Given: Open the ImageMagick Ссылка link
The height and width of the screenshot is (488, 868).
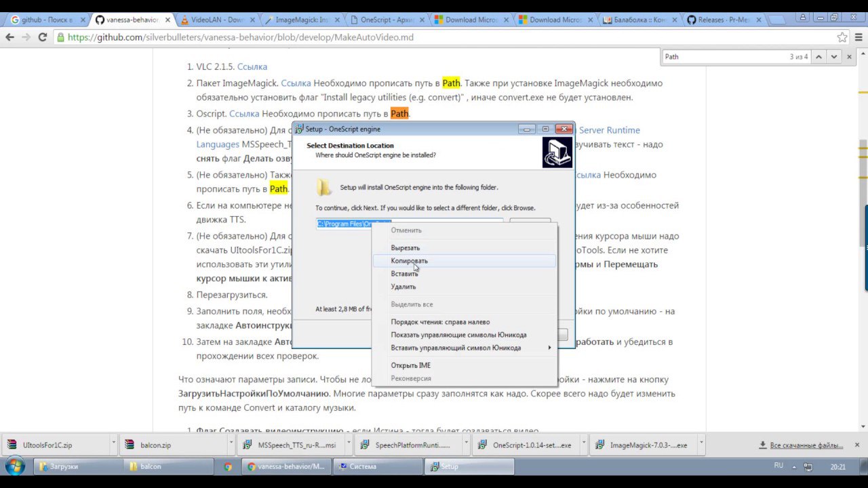Looking at the screenshot, I should tap(296, 83).
